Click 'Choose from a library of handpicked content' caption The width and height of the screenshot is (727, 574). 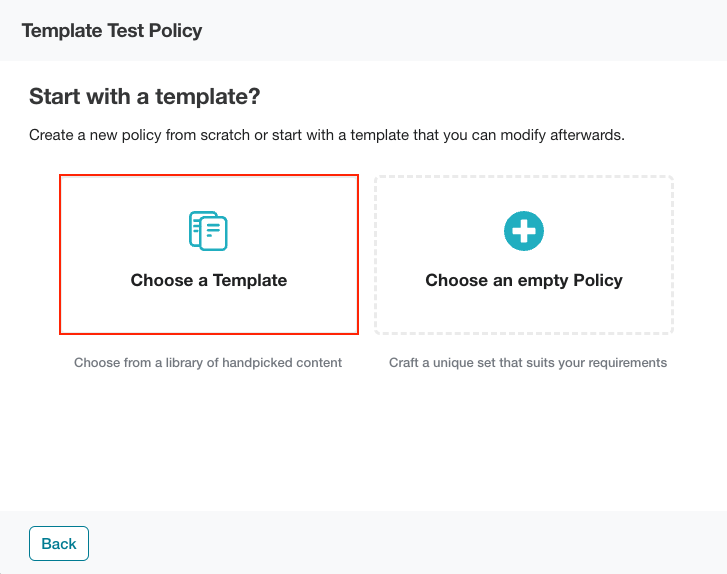(208, 363)
